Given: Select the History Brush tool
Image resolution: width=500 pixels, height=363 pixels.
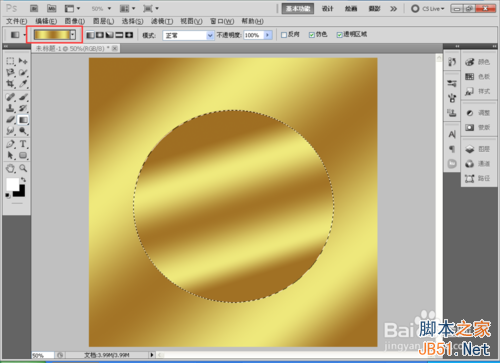Looking at the screenshot, I should [x=23, y=108].
